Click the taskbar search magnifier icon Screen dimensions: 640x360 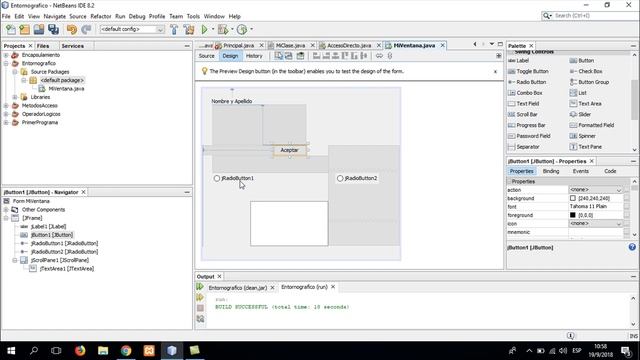pos(34,351)
